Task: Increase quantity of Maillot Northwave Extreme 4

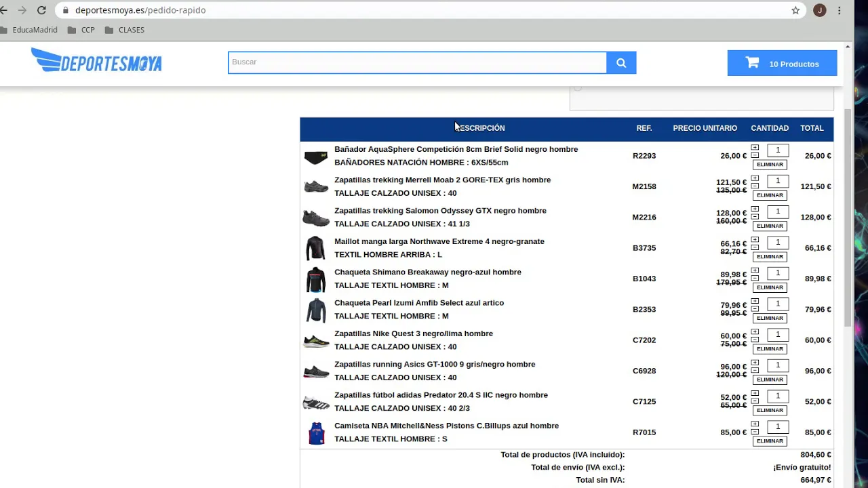Action: click(x=755, y=239)
